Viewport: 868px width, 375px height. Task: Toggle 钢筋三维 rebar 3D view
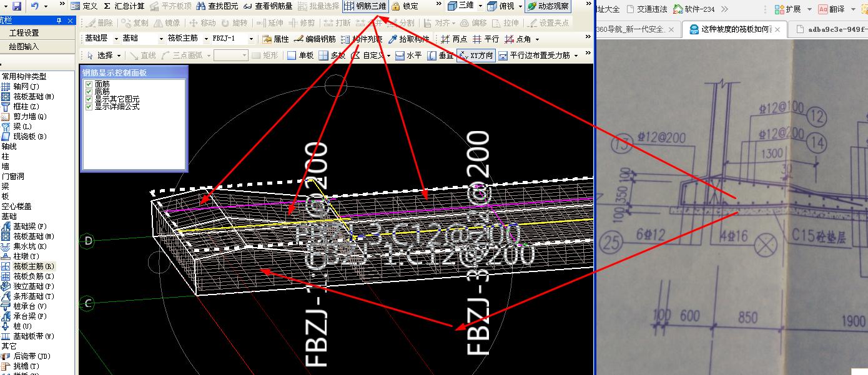tap(365, 6)
